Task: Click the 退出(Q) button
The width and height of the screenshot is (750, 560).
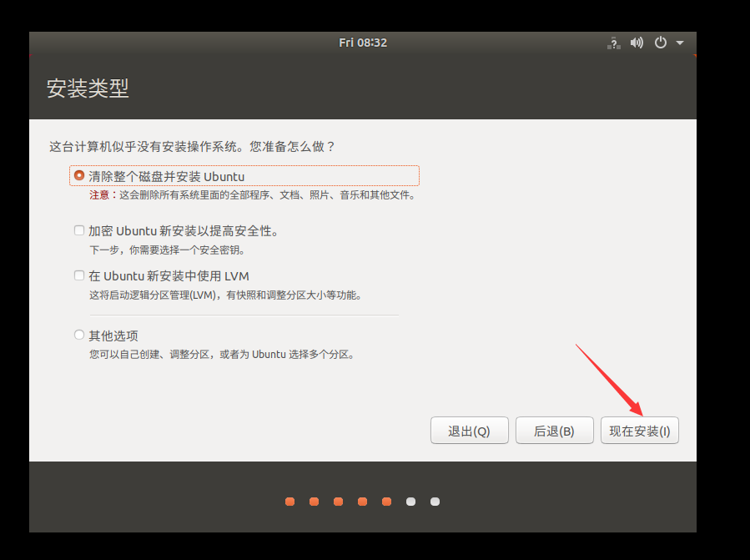Action: click(469, 431)
